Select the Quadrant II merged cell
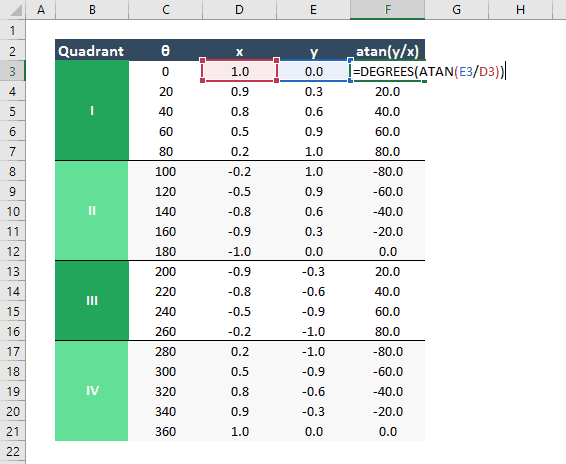This screenshot has width=566, height=464. tap(92, 211)
